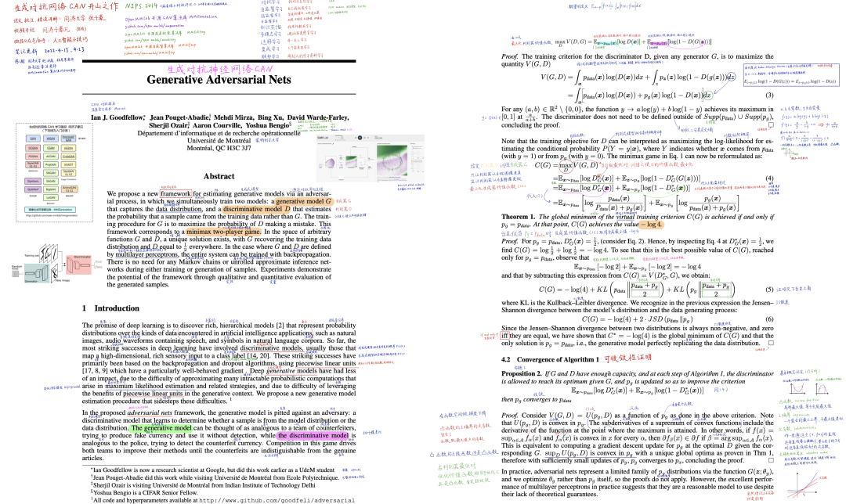The image size is (846, 504).
Task: Click the author name 'Yoshua Bengio'
Action: coord(269,125)
